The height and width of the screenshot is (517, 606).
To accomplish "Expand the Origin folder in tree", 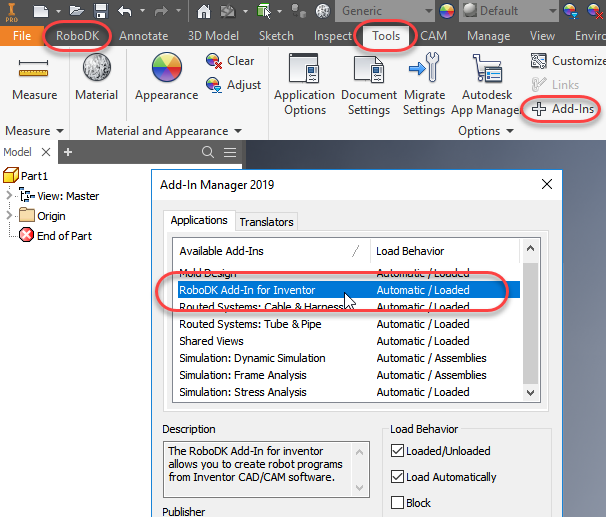I will tap(10, 215).
